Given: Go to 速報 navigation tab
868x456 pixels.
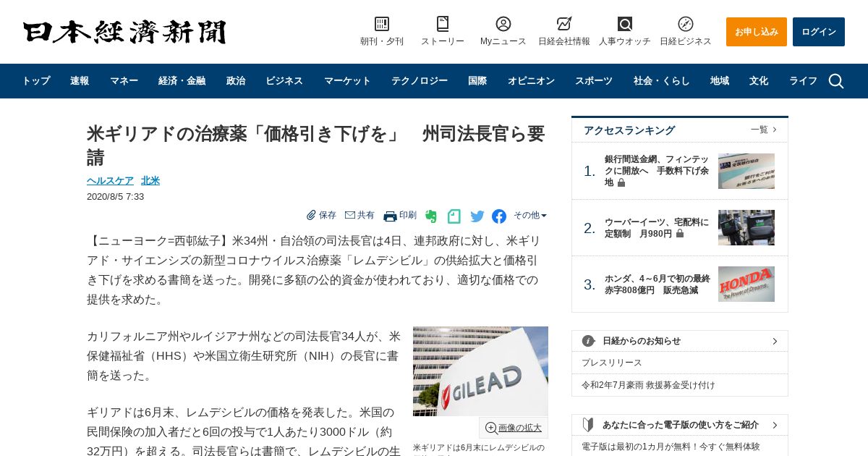Looking at the screenshot, I should [80, 81].
